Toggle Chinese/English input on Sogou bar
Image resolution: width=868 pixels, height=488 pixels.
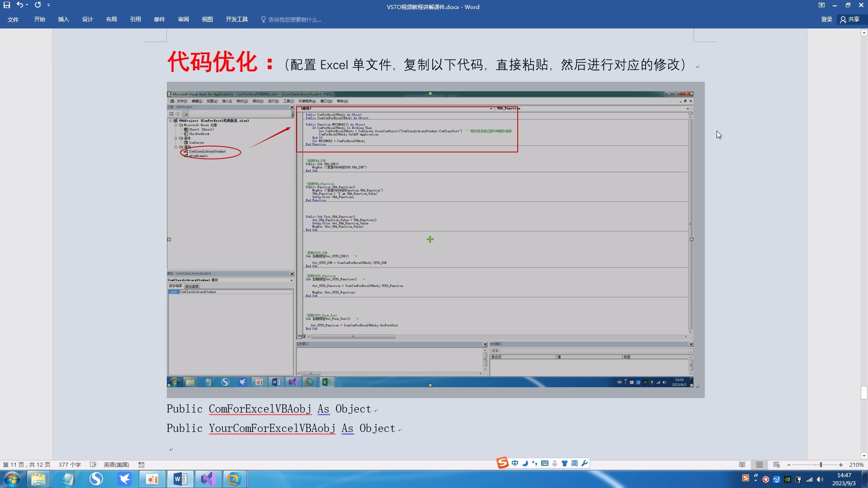click(515, 463)
